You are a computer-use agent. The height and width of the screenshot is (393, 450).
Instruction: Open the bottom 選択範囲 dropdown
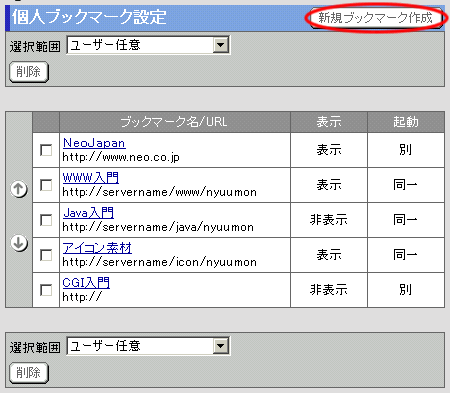[x=148, y=346]
